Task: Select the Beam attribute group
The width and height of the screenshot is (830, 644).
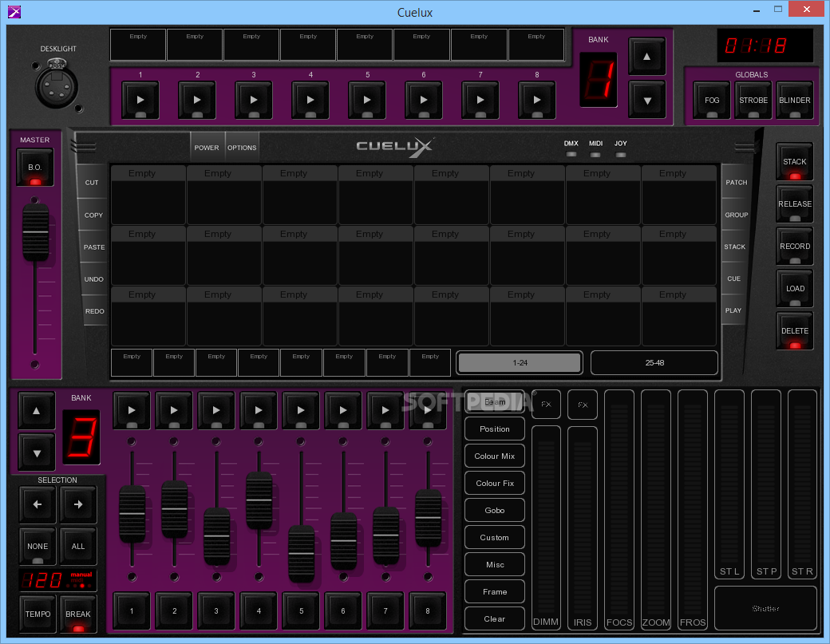Action: (494, 401)
